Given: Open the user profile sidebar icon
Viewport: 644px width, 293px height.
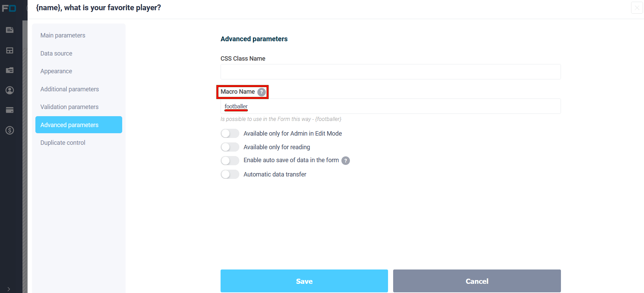Looking at the screenshot, I should (x=10, y=90).
